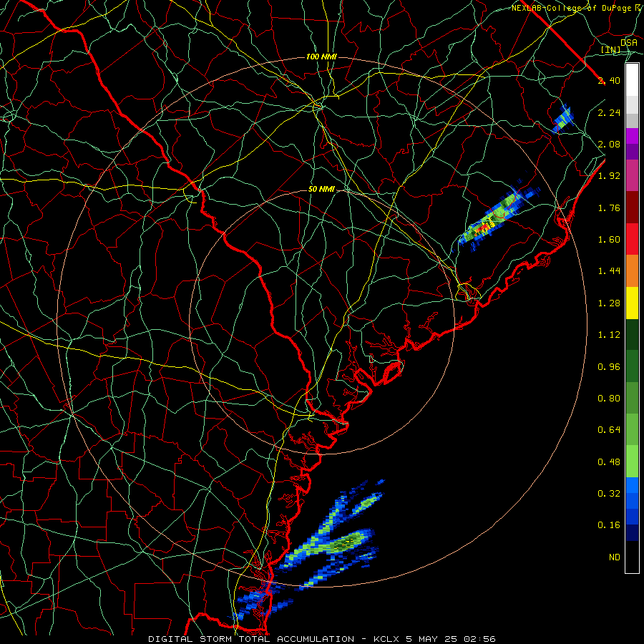Select the orange swatch in the legend
This screenshot has height=644, width=644.
[632, 271]
